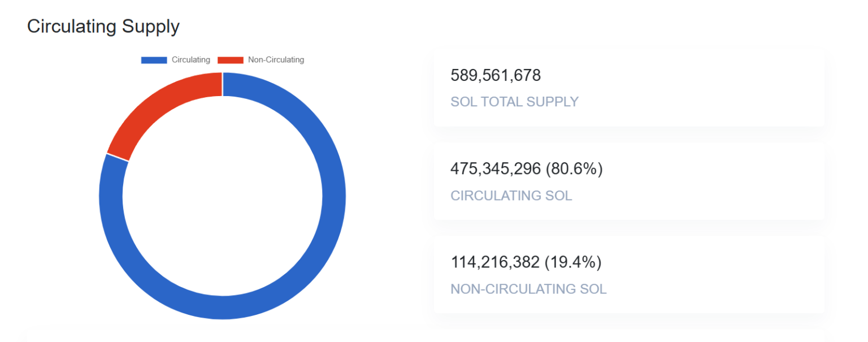Click the NON-CIRCULATING SOL label
The image size is (868, 342).
click(528, 289)
